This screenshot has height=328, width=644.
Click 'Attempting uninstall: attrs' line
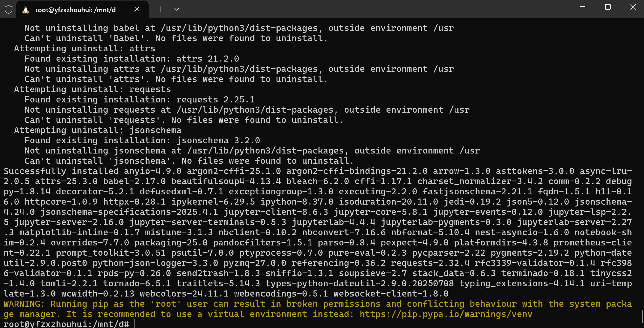click(x=85, y=49)
